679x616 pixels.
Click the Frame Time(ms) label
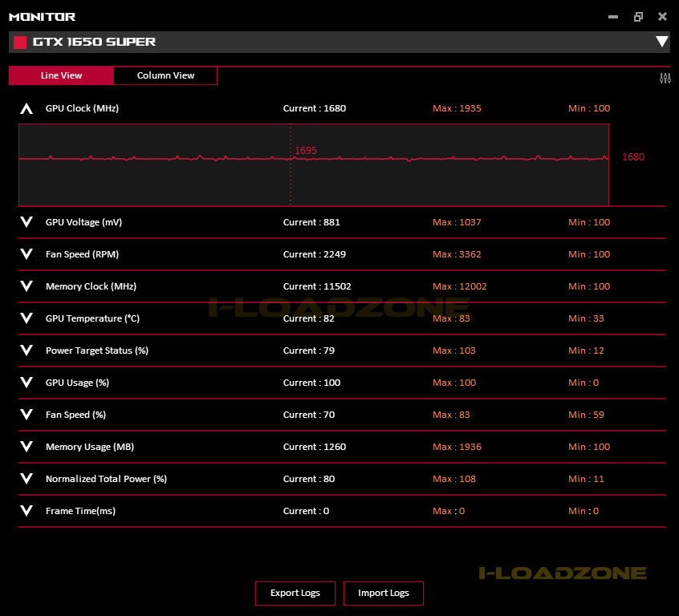80,511
